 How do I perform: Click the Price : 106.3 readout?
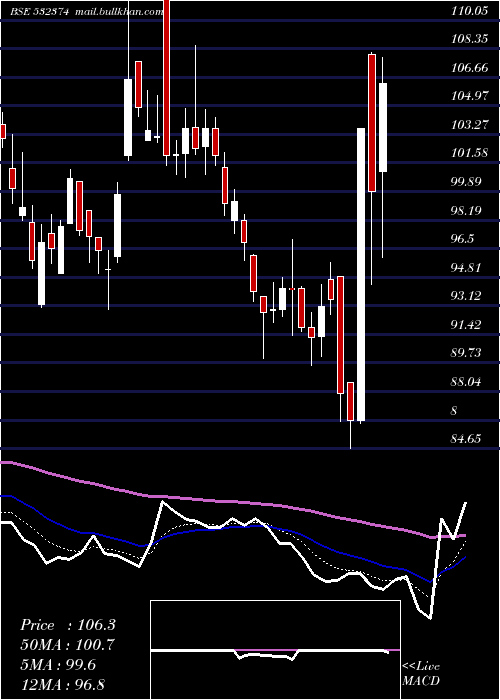[68, 625]
